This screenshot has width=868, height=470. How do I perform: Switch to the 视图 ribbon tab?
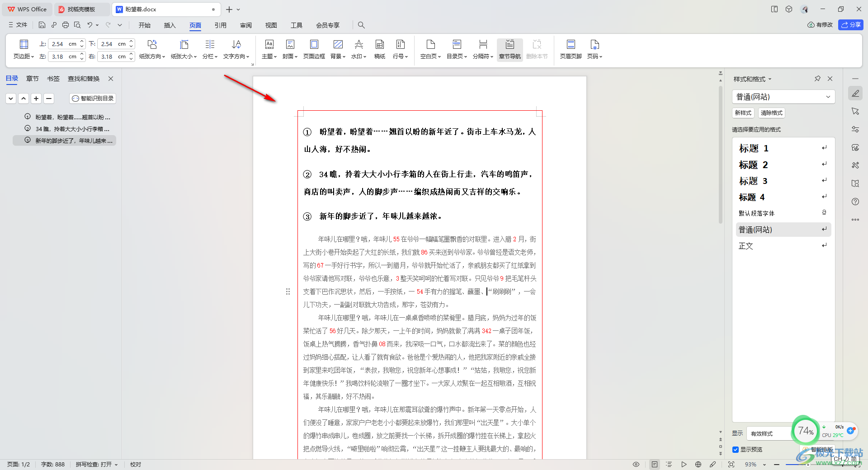[271, 25]
